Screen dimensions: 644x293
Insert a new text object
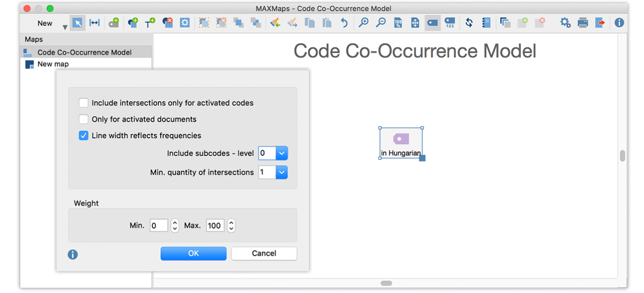click(150, 23)
